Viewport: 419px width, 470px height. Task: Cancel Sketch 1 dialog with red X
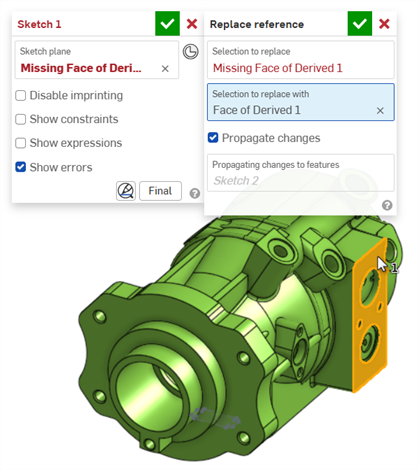click(192, 24)
